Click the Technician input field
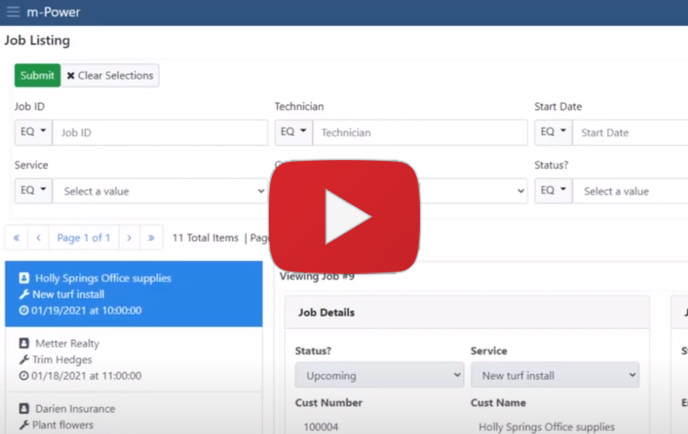This screenshot has width=688, height=434. [419, 133]
